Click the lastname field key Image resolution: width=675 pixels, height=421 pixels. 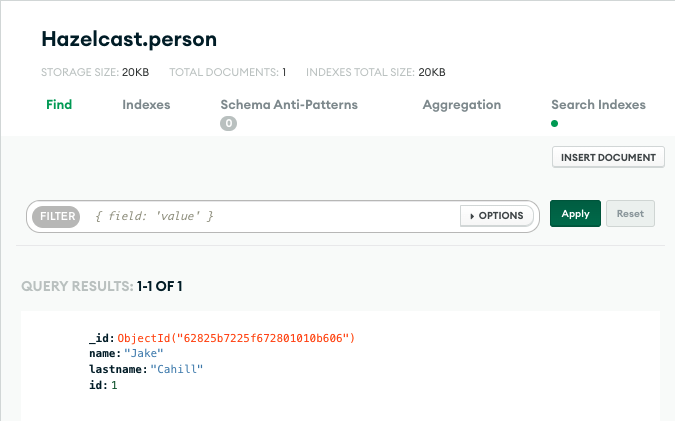[x=117, y=370]
